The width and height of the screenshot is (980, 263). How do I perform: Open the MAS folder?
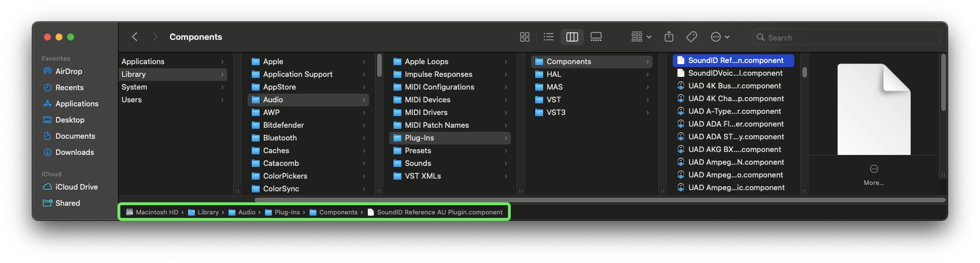[592, 87]
